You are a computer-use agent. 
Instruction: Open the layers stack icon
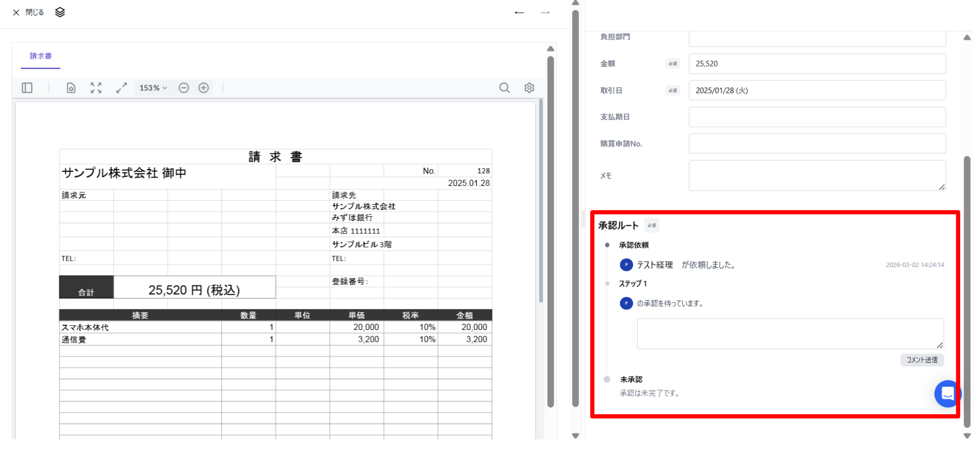(x=60, y=12)
